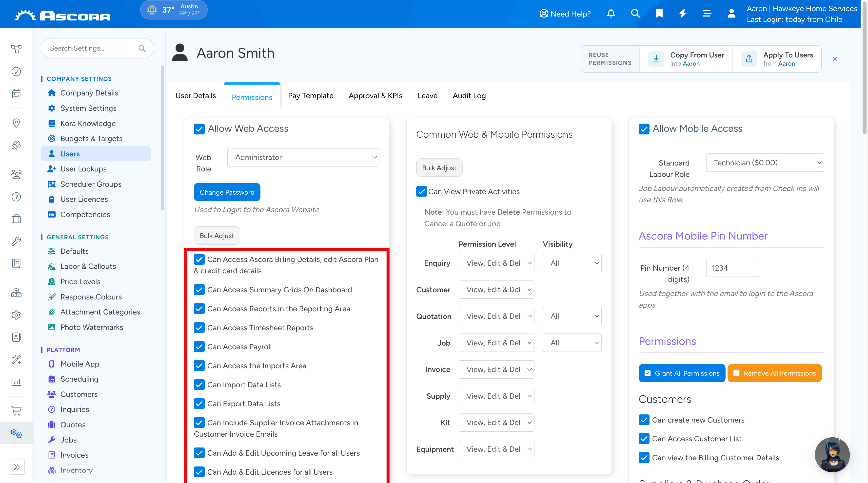Open the magic wand icon in the left rail
Image resolution: width=868 pixels, height=483 pixels.
16,359
